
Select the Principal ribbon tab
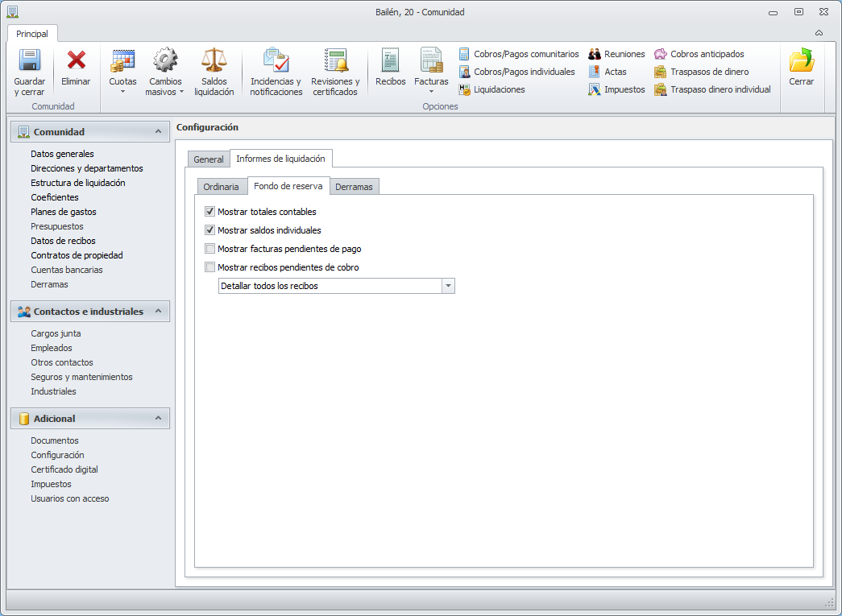coord(32,34)
